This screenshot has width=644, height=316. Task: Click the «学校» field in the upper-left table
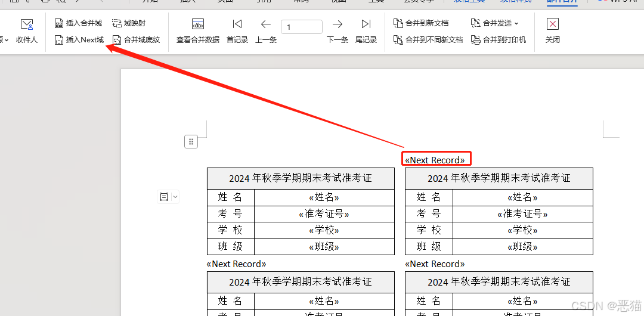click(324, 231)
